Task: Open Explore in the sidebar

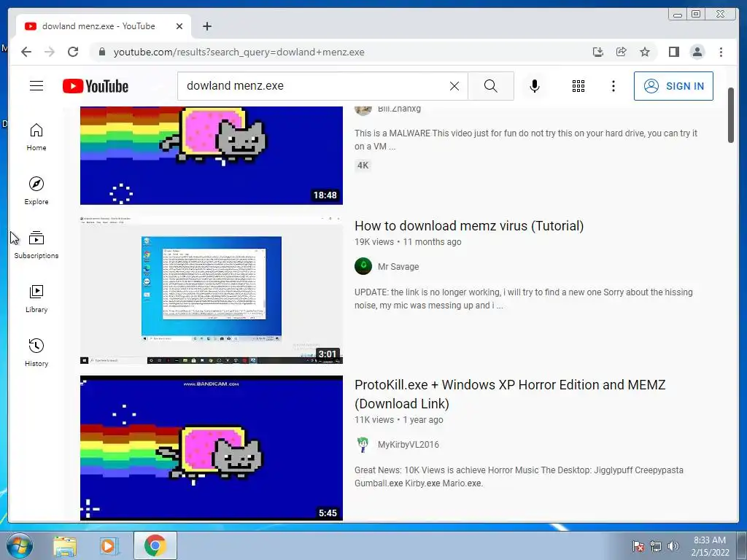Action: pos(36,191)
